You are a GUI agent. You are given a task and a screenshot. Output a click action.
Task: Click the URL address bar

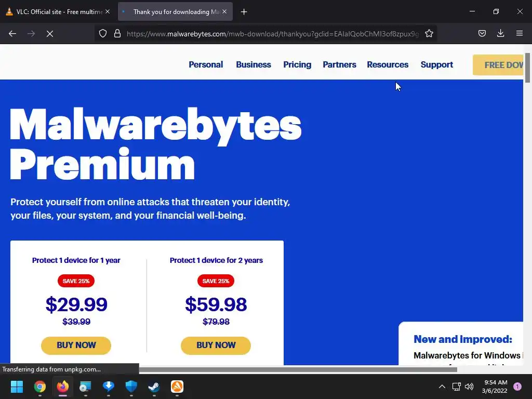point(272,34)
